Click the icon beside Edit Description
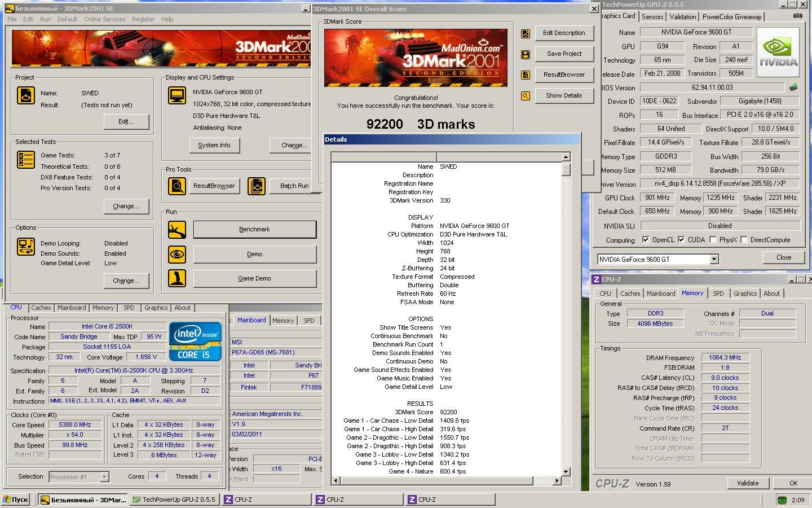The image size is (812, 508). pyautogui.click(x=526, y=33)
